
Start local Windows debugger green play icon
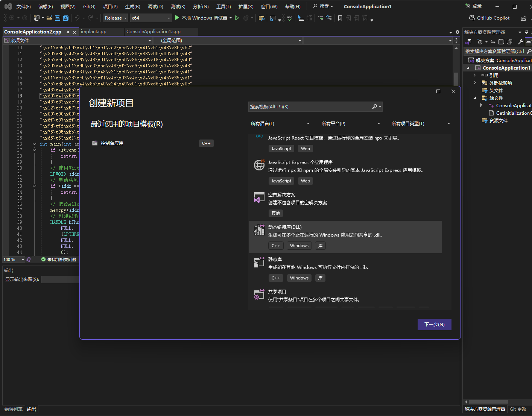point(177,18)
